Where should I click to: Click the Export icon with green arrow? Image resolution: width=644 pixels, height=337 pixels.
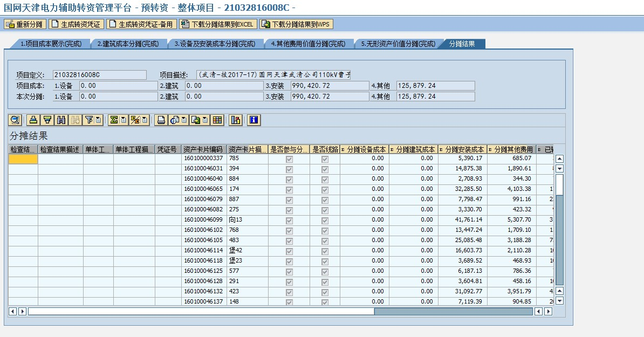tap(196, 120)
